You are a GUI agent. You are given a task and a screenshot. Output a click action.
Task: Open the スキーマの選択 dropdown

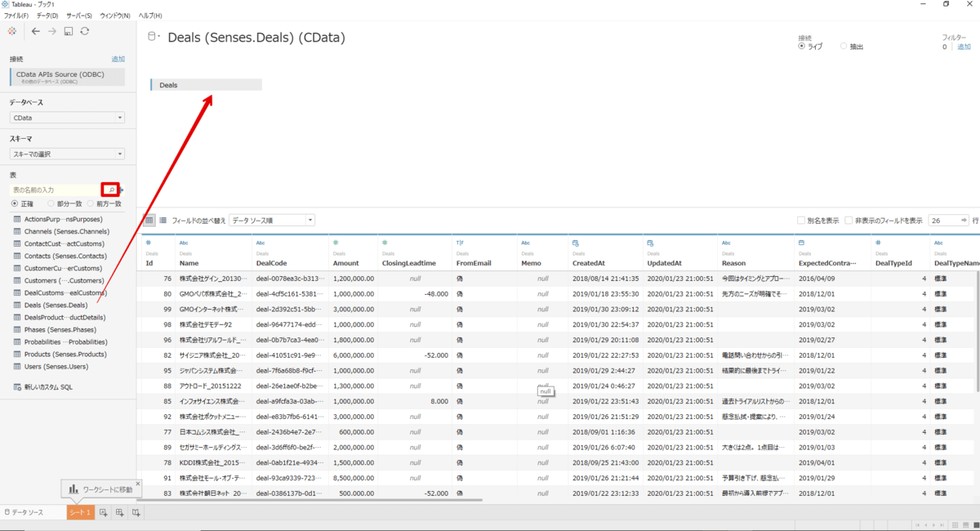(x=67, y=154)
